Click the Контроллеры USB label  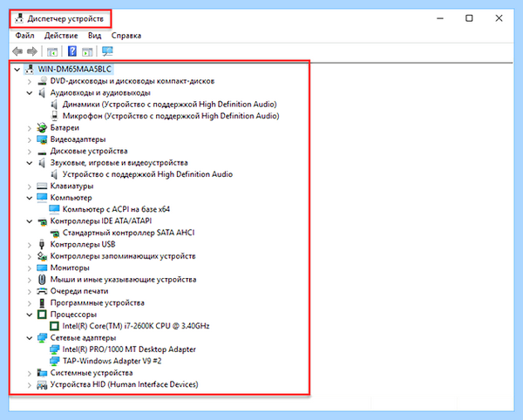[83, 244]
